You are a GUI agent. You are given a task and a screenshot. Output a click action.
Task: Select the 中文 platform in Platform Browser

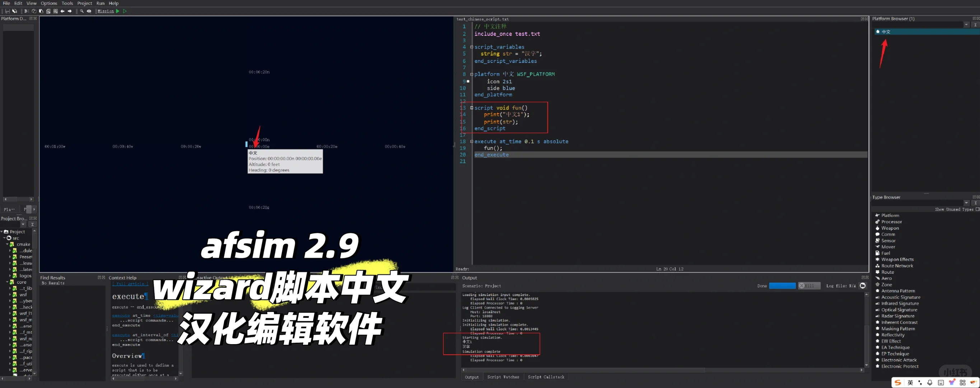click(x=886, y=32)
